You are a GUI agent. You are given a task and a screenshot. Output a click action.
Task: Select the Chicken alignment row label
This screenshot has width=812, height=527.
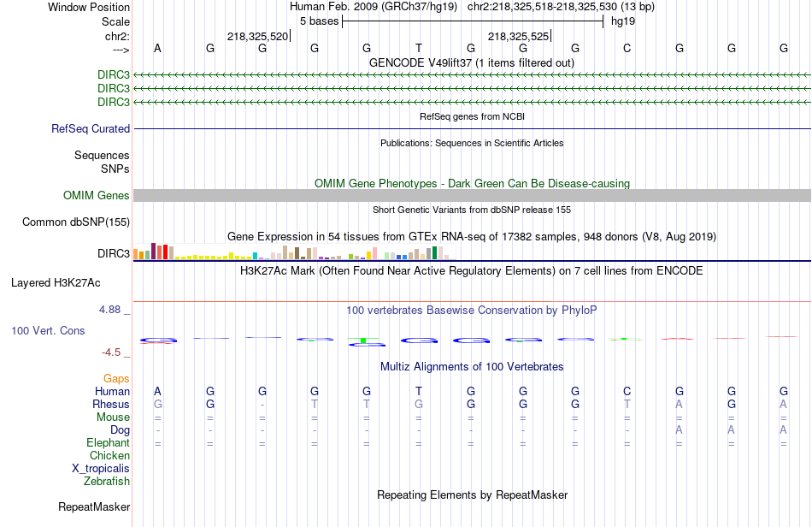pyautogui.click(x=109, y=455)
